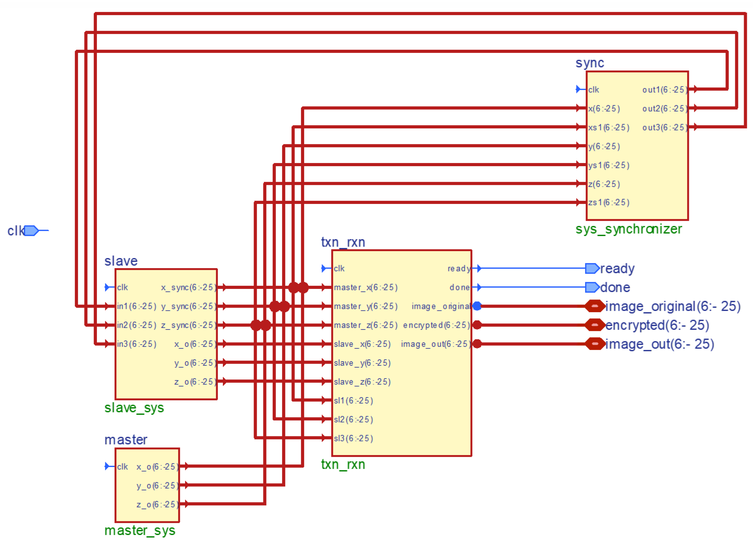This screenshot has width=756, height=546.
Task: Click the slave instance name label
Action: [x=121, y=261]
